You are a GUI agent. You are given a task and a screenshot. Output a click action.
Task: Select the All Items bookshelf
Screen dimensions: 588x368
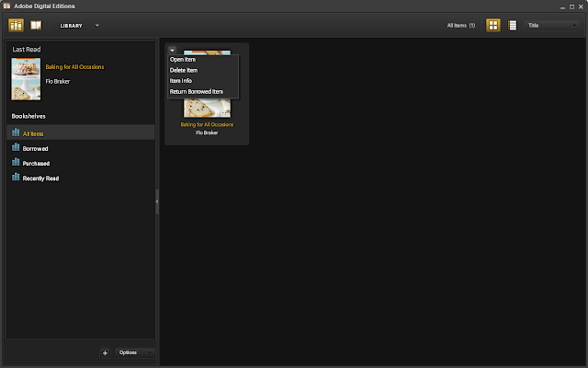point(81,132)
